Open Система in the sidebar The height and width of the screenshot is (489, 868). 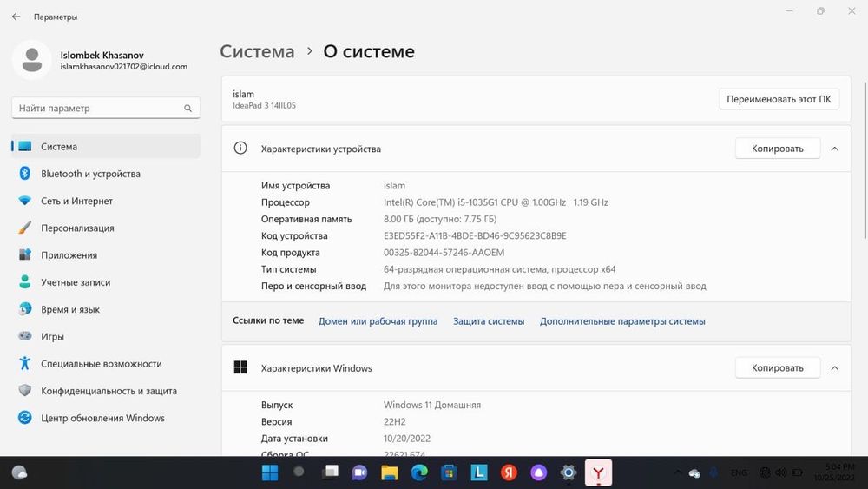(x=106, y=146)
